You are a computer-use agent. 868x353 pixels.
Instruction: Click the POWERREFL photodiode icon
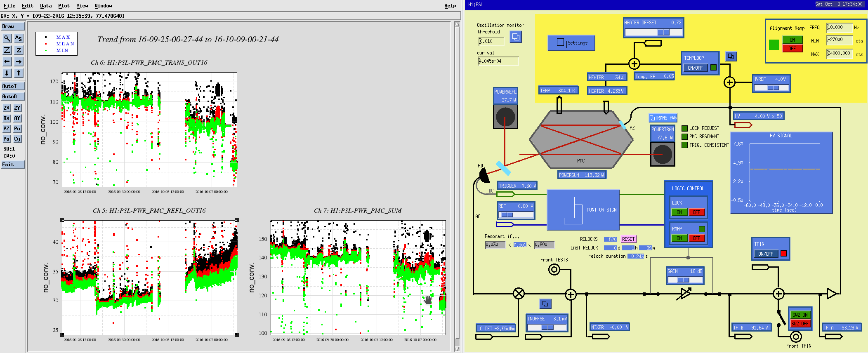tap(505, 117)
